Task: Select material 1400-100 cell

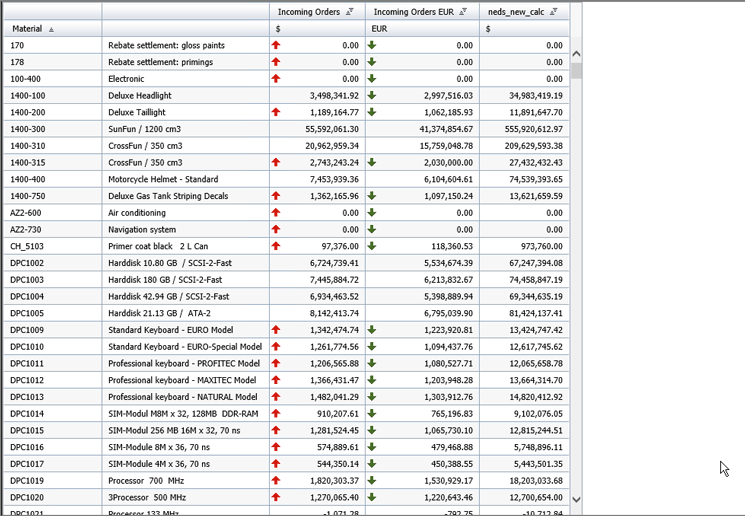Action: (x=52, y=96)
